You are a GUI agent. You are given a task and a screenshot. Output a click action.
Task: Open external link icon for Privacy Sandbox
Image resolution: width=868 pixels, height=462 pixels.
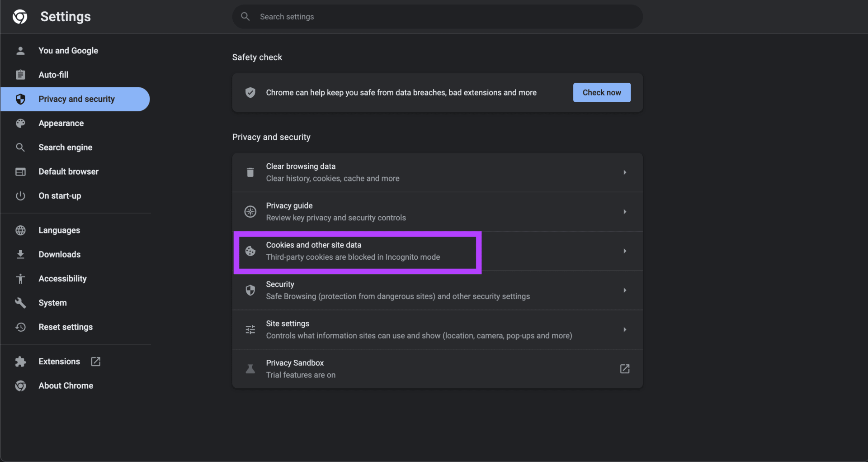click(x=625, y=369)
